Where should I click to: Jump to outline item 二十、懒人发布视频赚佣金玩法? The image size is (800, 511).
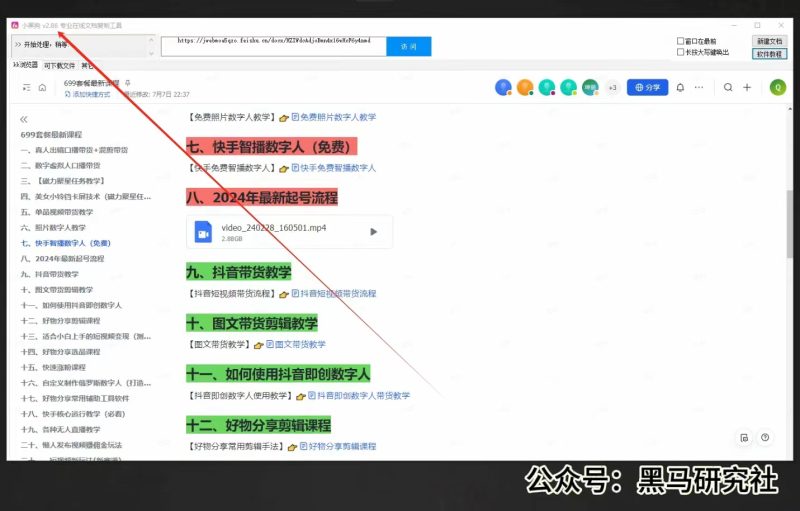pos(71,445)
